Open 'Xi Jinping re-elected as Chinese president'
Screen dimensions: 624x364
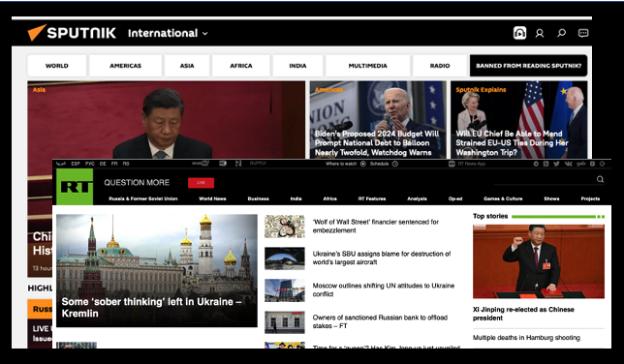click(523, 314)
